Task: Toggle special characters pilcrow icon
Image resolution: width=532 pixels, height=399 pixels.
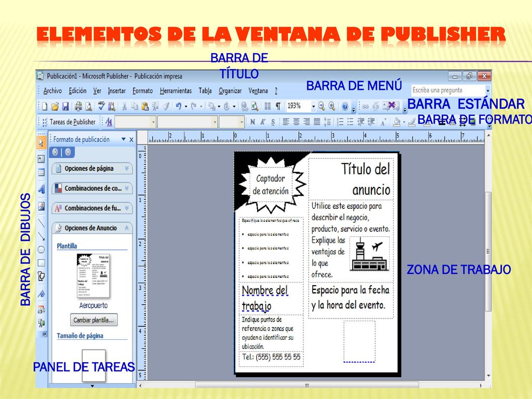Action: [x=278, y=106]
